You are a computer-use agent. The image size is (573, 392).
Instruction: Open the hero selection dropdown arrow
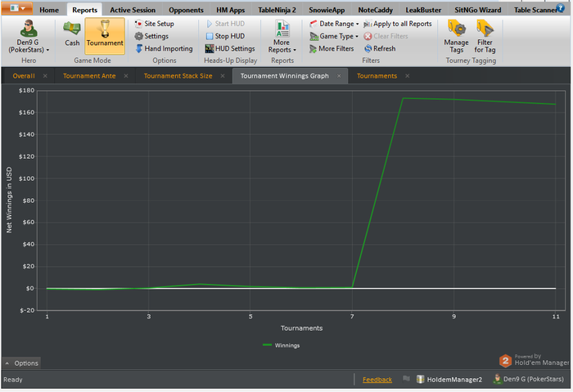[47, 50]
